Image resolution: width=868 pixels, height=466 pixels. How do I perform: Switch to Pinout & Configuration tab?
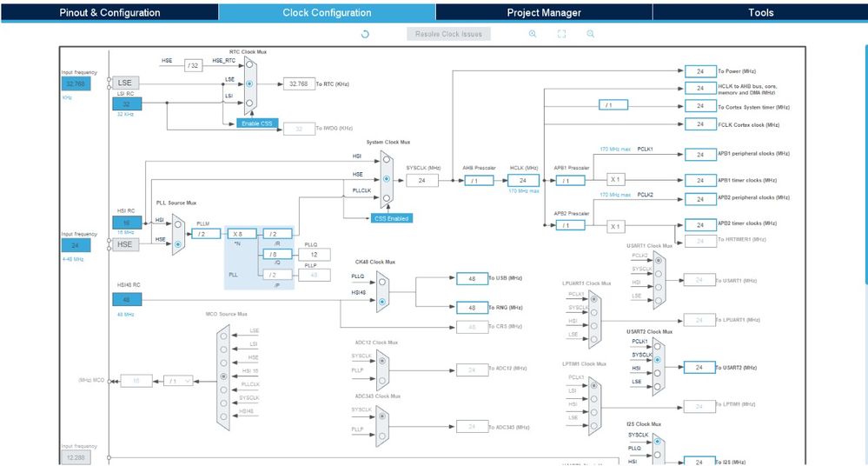click(x=109, y=12)
